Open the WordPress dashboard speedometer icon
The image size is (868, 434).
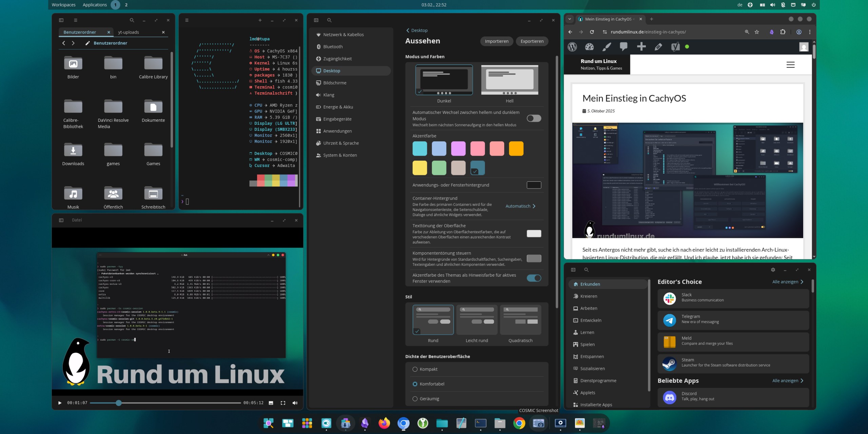589,47
